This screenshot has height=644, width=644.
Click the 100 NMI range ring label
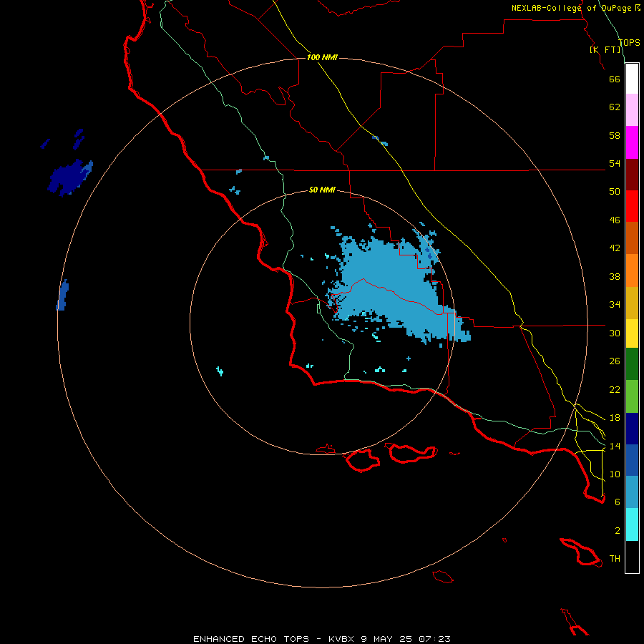(322, 57)
